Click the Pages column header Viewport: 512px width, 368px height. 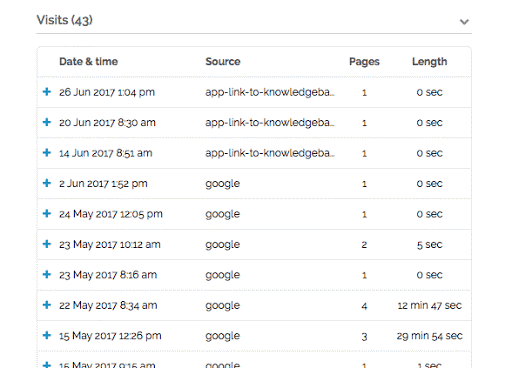point(364,62)
